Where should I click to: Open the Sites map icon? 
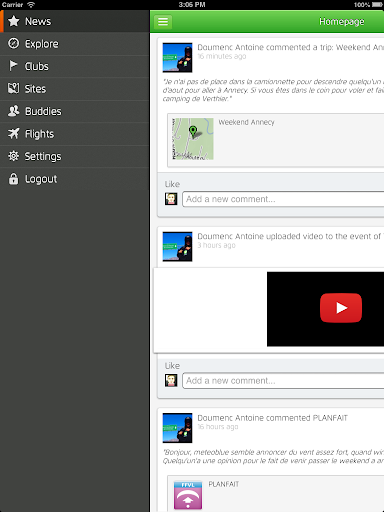click(14, 88)
